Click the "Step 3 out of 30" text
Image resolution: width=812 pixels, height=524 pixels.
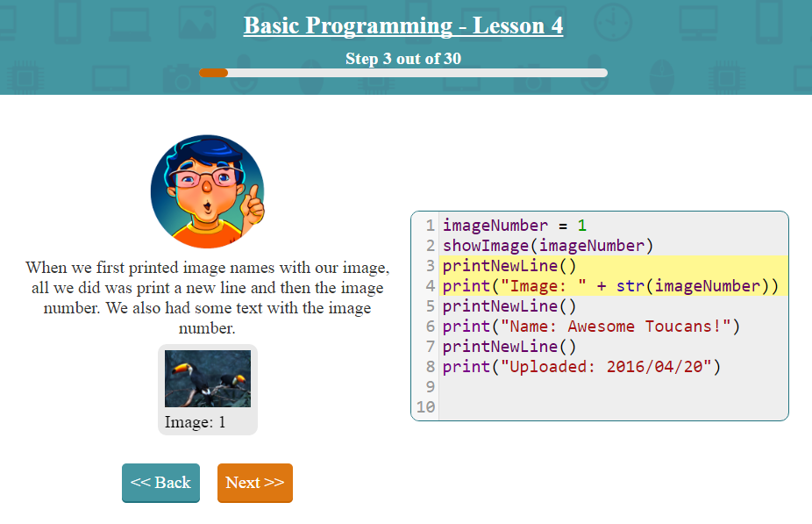click(403, 59)
